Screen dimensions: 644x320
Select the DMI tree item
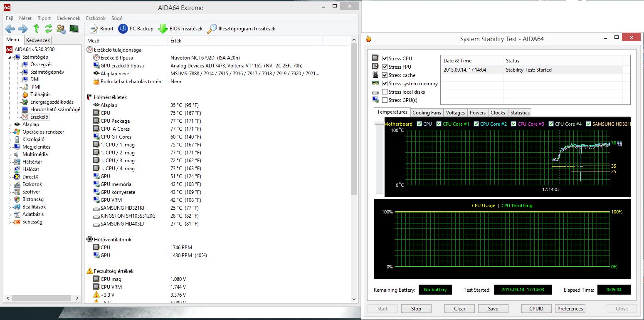(x=35, y=79)
